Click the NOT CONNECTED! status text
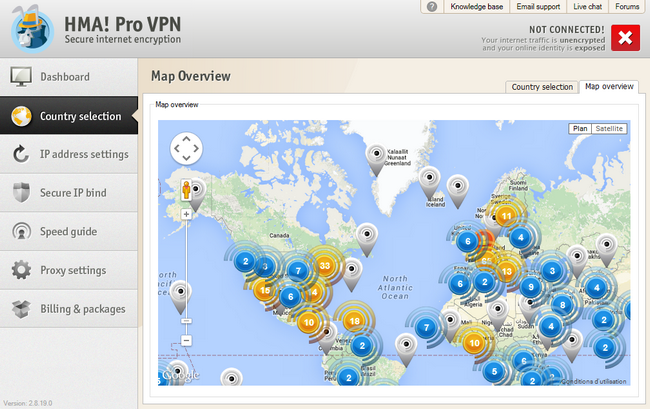Image resolution: width=650 pixels, height=409 pixels. point(567,29)
